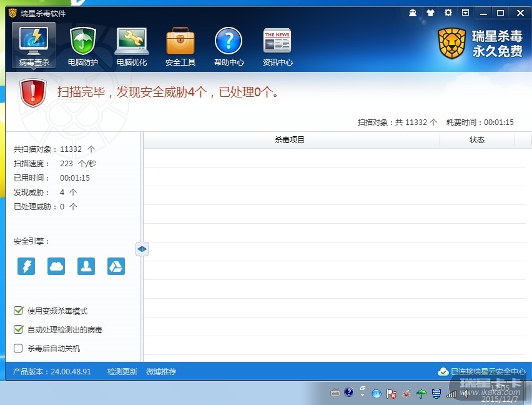Screen dimensions: 532x405
Task: Click the user engine icon
Action: (86, 266)
